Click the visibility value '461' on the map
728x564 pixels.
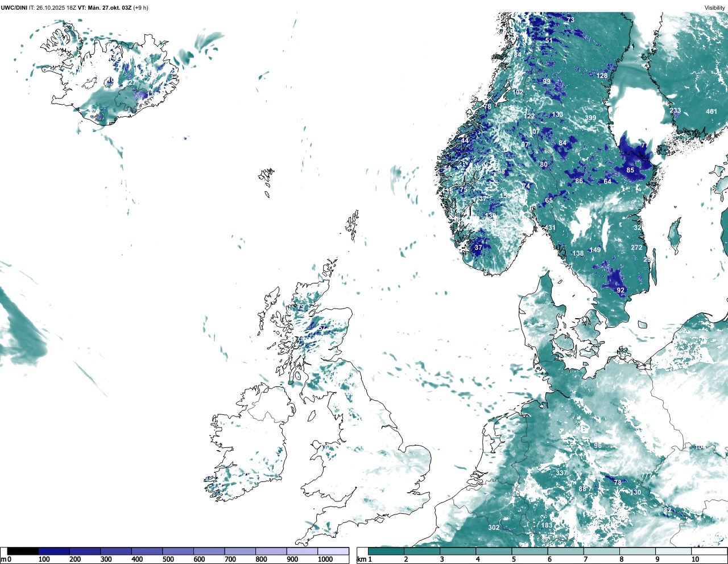point(712,112)
